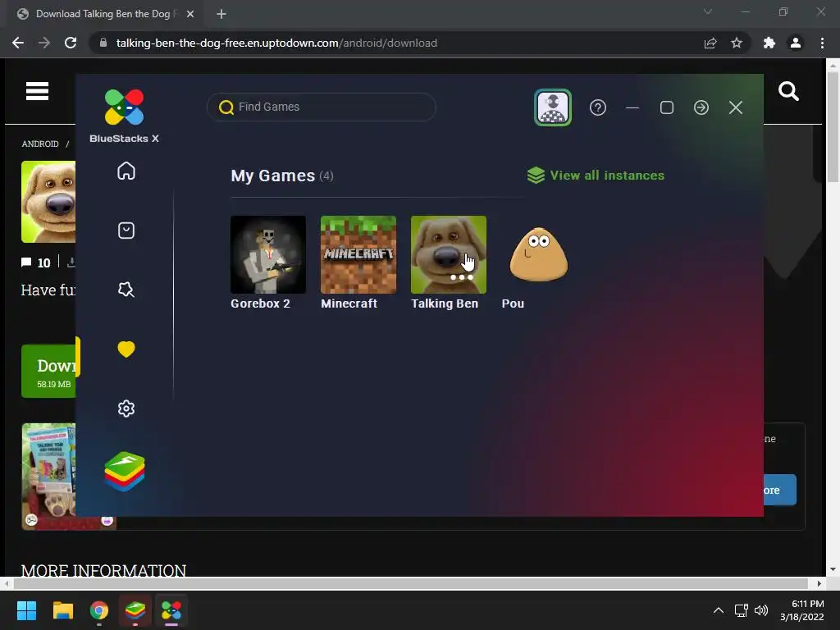
Task: Launch Minecraft from My Games
Action: coord(358,254)
